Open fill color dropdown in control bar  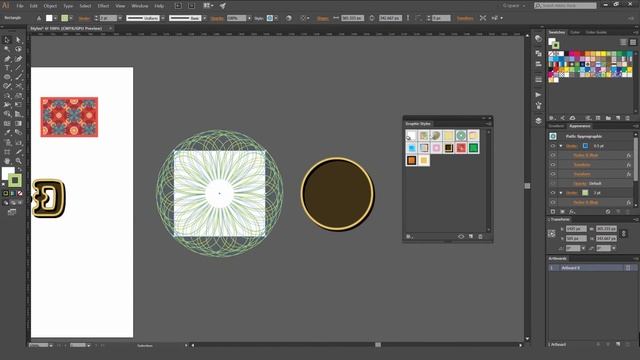click(x=55, y=18)
